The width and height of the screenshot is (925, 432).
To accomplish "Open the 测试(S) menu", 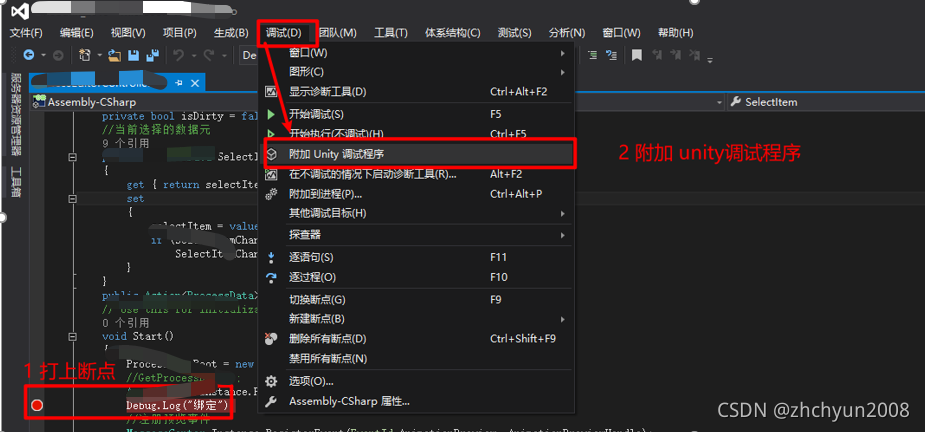I will 514,33.
